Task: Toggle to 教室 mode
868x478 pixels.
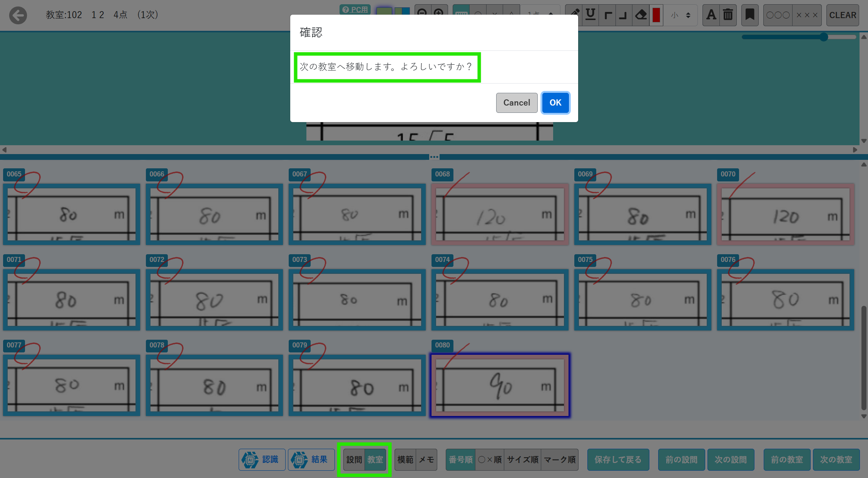Action: (x=375, y=460)
